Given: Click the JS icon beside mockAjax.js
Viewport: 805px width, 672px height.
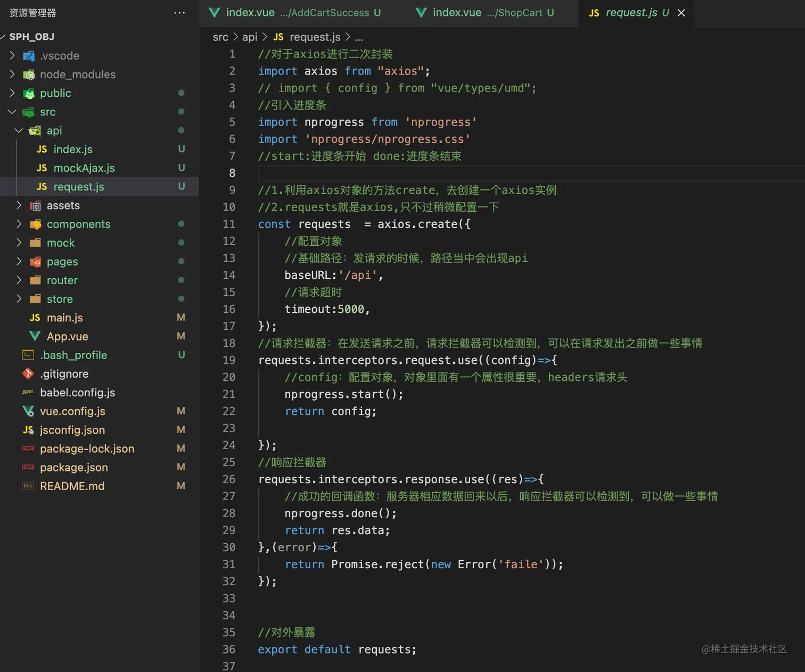Looking at the screenshot, I should coord(42,168).
